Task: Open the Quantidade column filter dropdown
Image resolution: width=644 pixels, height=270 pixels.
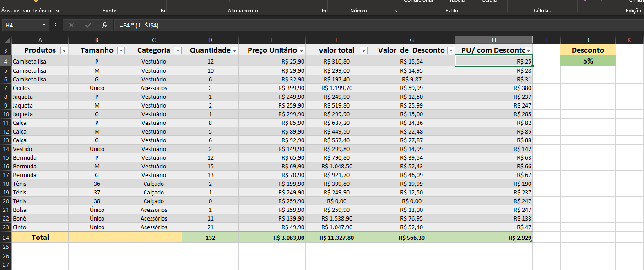Action: [x=234, y=50]
